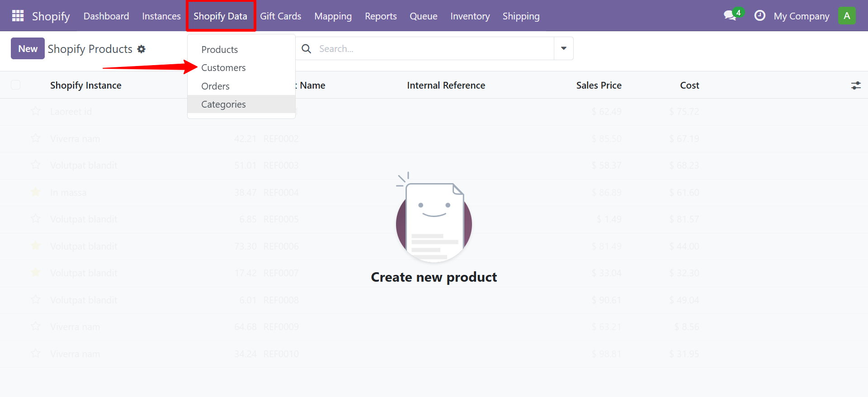This screenshot has height=397, width=868.
Task: Open the Shopify Data menu
Action: (221, 16)
